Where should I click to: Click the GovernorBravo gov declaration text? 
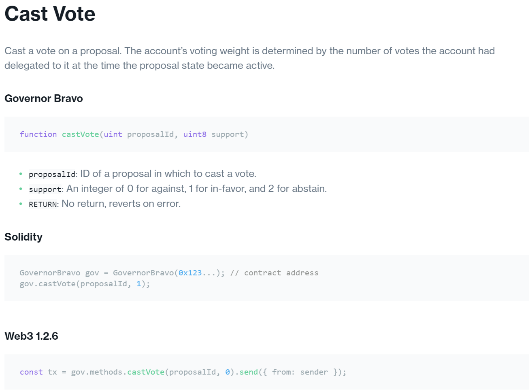59,273
